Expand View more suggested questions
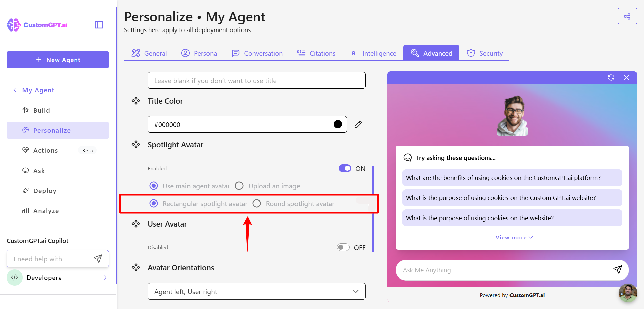Image resolution: width=644 pixels, height=309 pixels. click(x=514, y=237)
